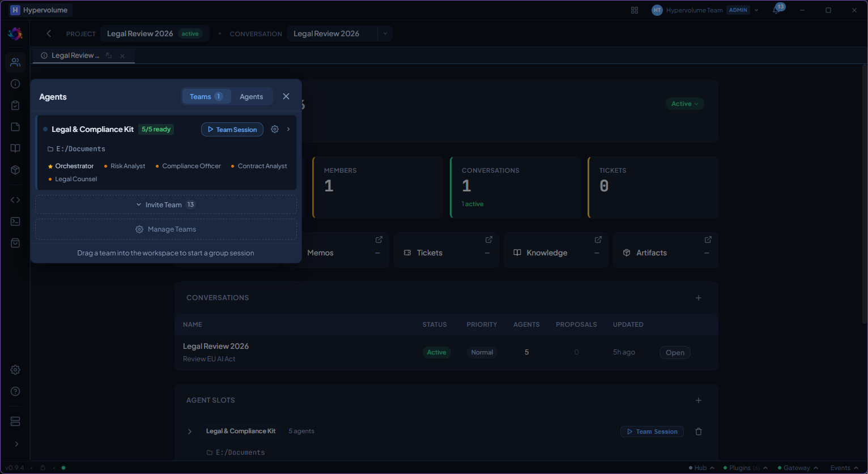Image resolution: width=868 pixels, height=474 pixels.
Task: Switch to the Agents tab in Agents panel
Action: [252, 96]
